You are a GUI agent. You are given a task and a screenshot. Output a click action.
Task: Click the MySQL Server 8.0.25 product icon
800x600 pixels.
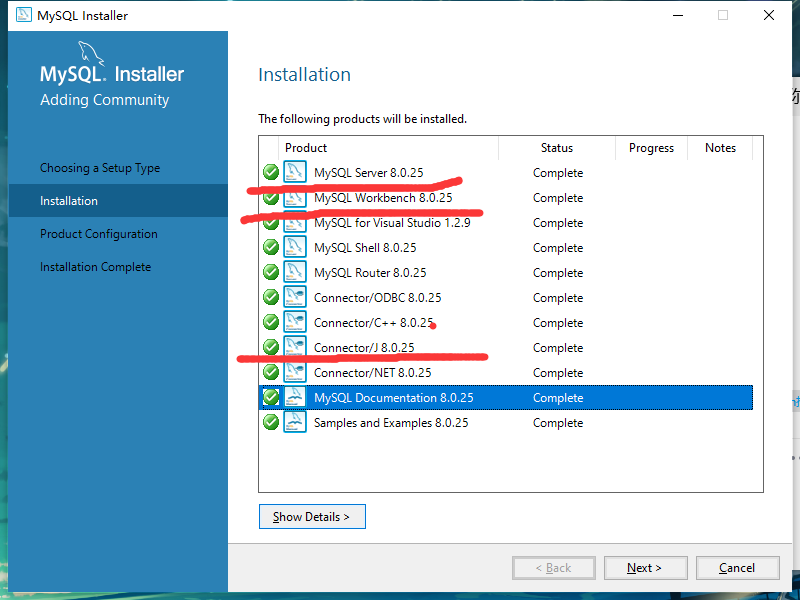[x=294, y=172]
